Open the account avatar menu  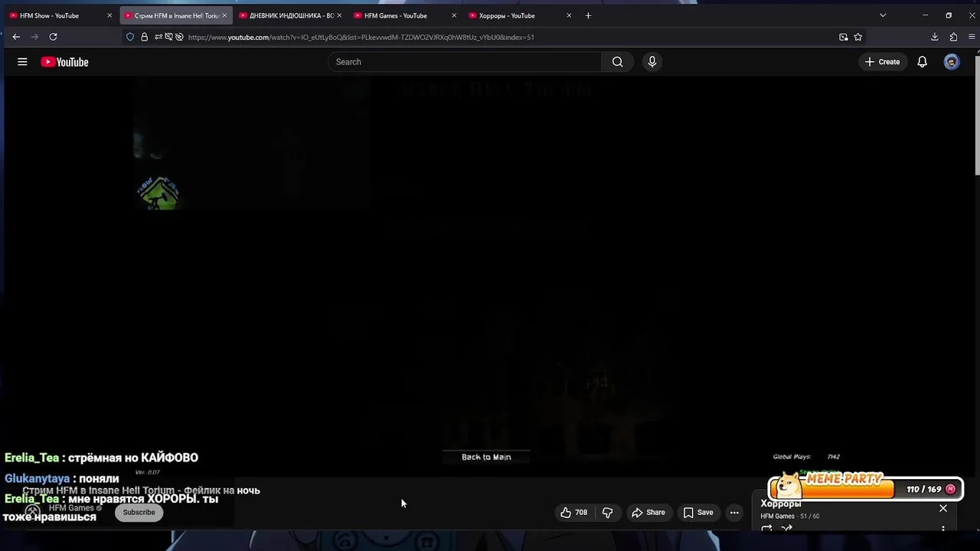[952, 62]
